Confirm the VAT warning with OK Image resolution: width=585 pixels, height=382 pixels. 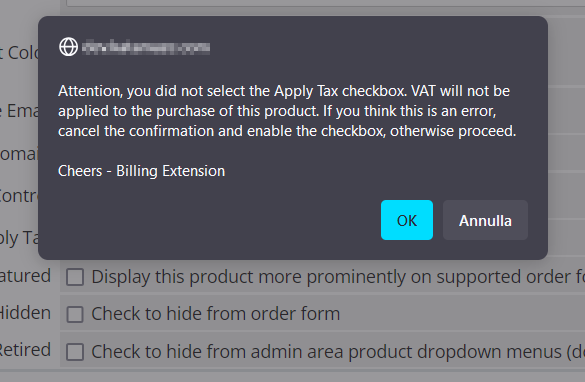(407, 220)
